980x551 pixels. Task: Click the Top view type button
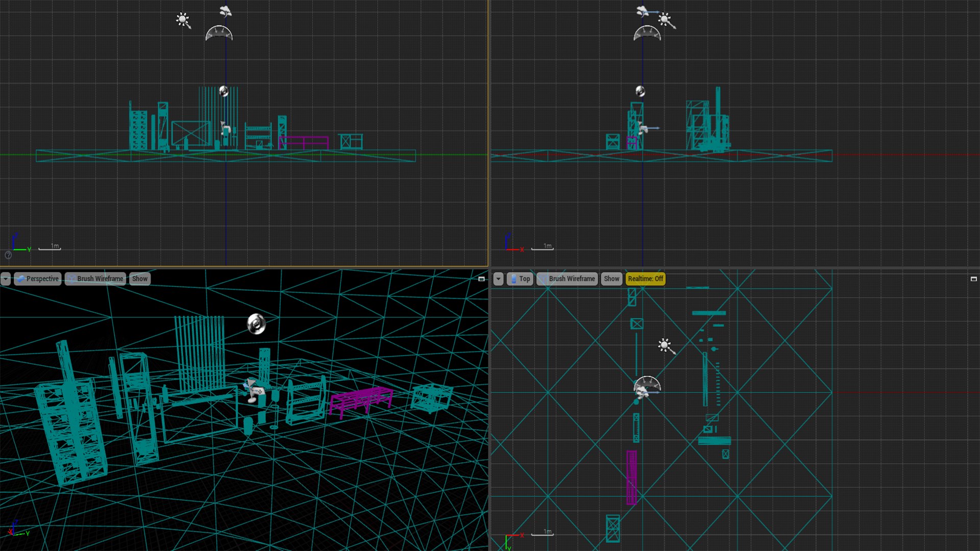(520, 279)
